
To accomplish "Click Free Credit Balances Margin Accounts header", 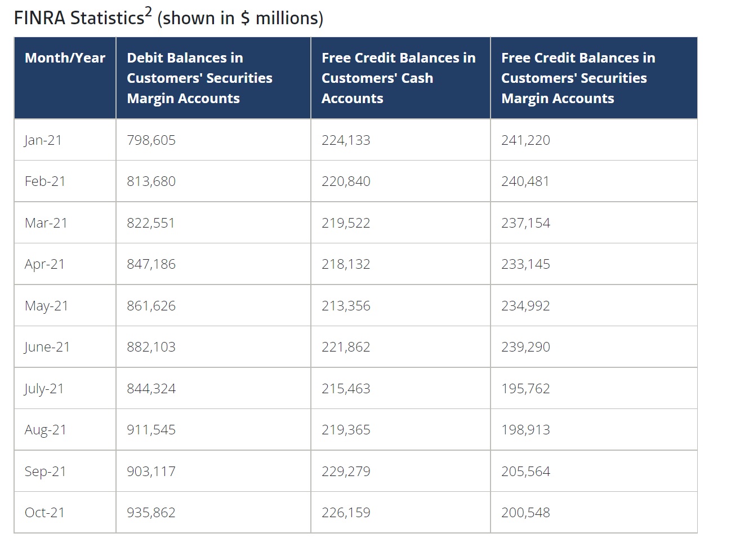I will click(x=578, y=78).
